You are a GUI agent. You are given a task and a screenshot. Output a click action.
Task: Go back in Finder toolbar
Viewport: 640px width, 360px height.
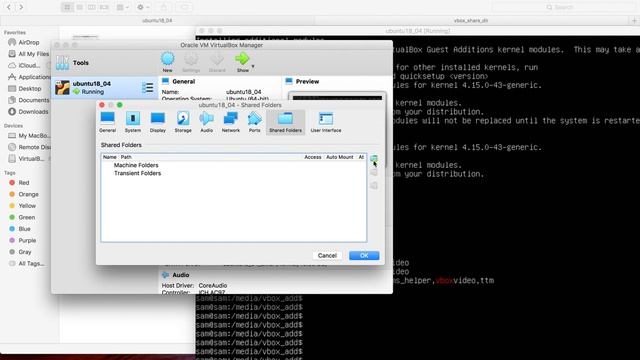(x=9, y=7)
